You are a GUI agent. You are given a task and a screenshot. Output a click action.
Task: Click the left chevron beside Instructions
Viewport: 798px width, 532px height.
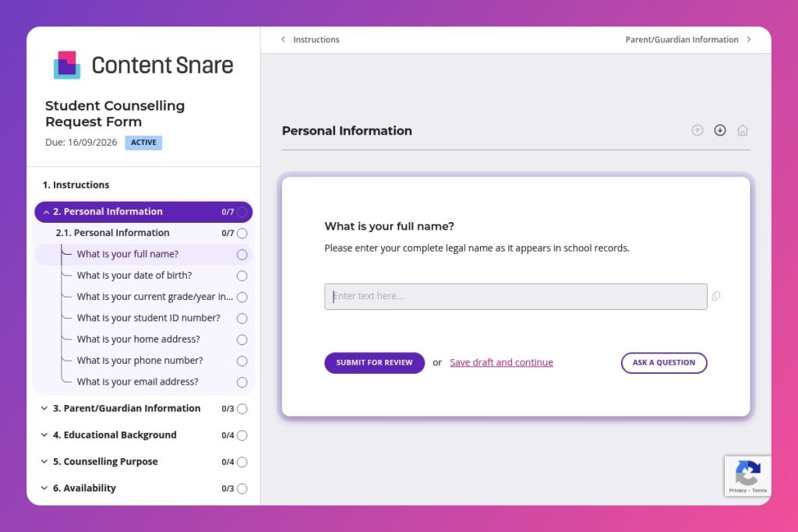click(x=283, y=40)
